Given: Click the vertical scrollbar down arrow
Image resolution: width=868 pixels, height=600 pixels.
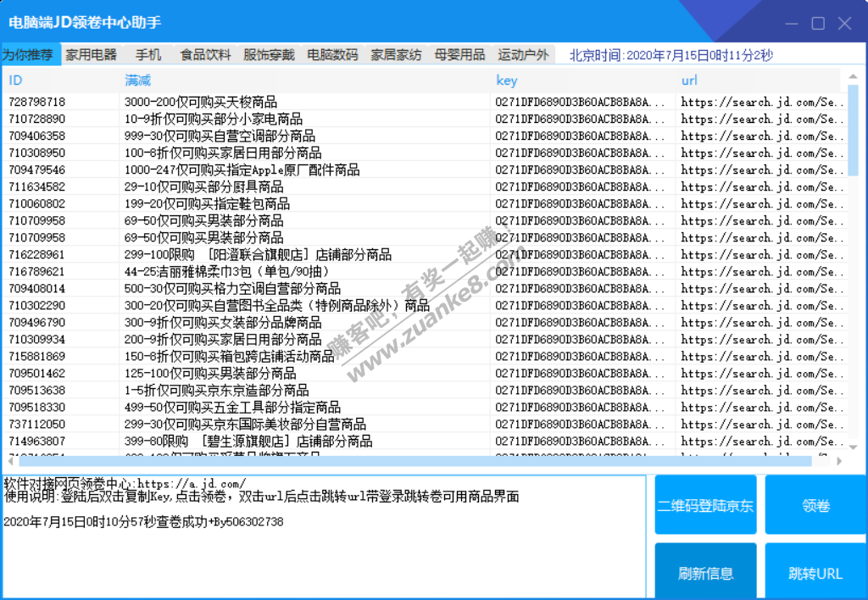Looking at the screenshot, I should (853, 447).
